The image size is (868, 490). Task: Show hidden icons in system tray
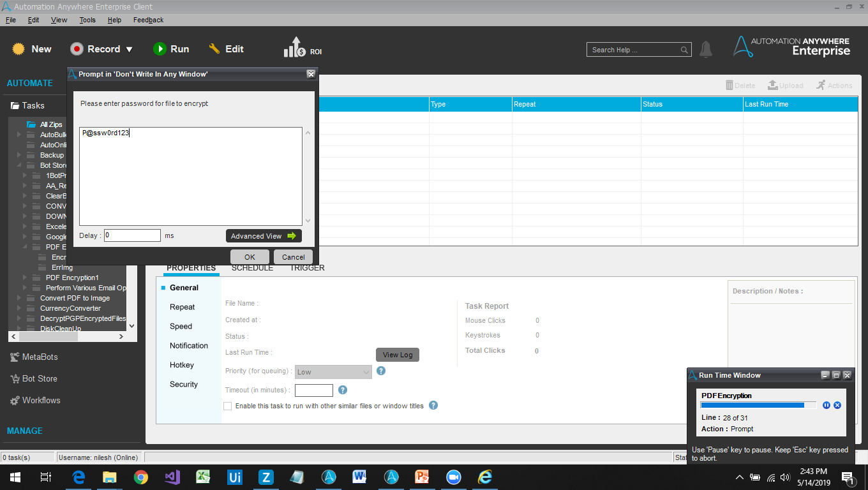(x=740, y=477)
